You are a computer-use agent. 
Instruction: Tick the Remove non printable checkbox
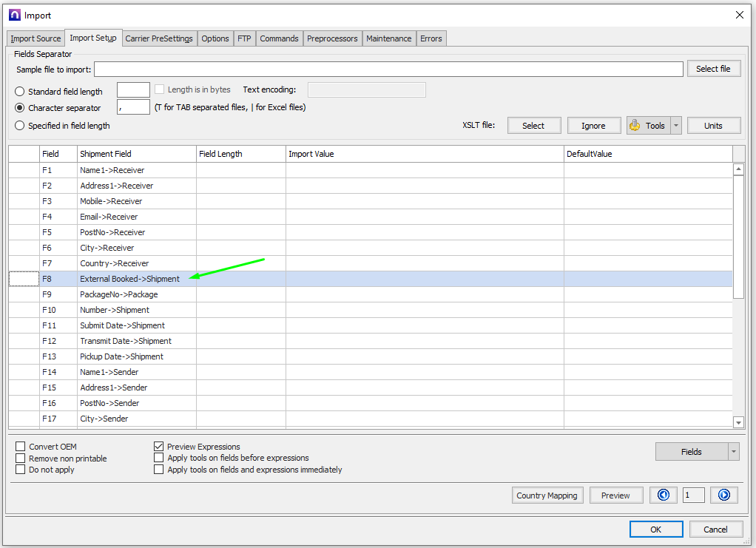(x=21, y=459)
